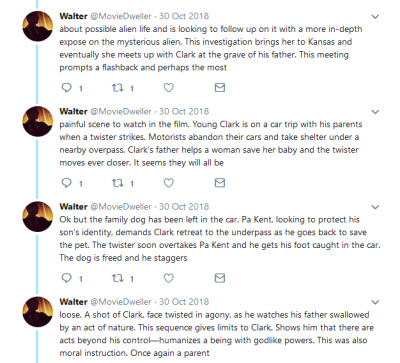This screenshot has height=363, width=400.
Task: Reply to the twister car trip tweet
Action: pyautogui.click(x=67, y=183)
